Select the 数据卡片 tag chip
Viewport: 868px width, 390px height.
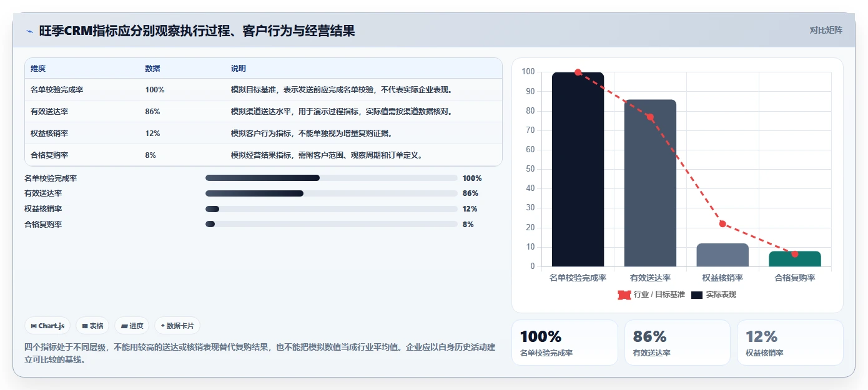tap(177, 326)
